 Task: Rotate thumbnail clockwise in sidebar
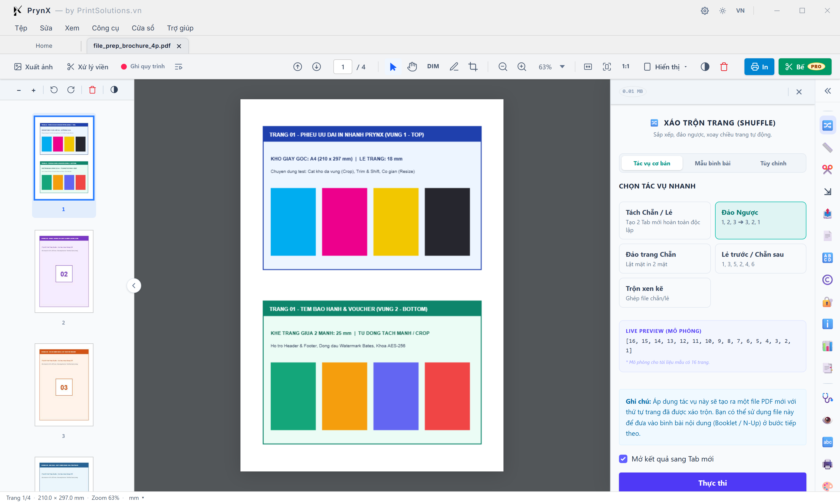(x=71, y=90)
